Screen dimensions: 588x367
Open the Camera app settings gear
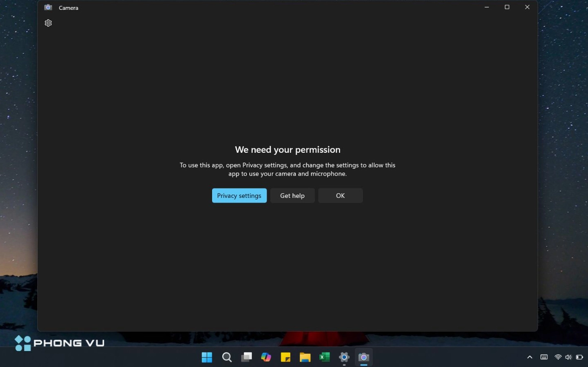[48, 23]
